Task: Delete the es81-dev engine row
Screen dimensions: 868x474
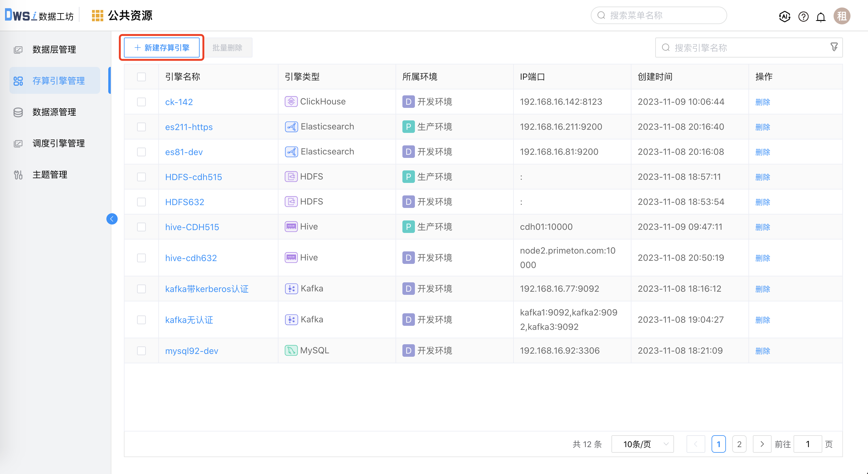Action: [763, 152]
